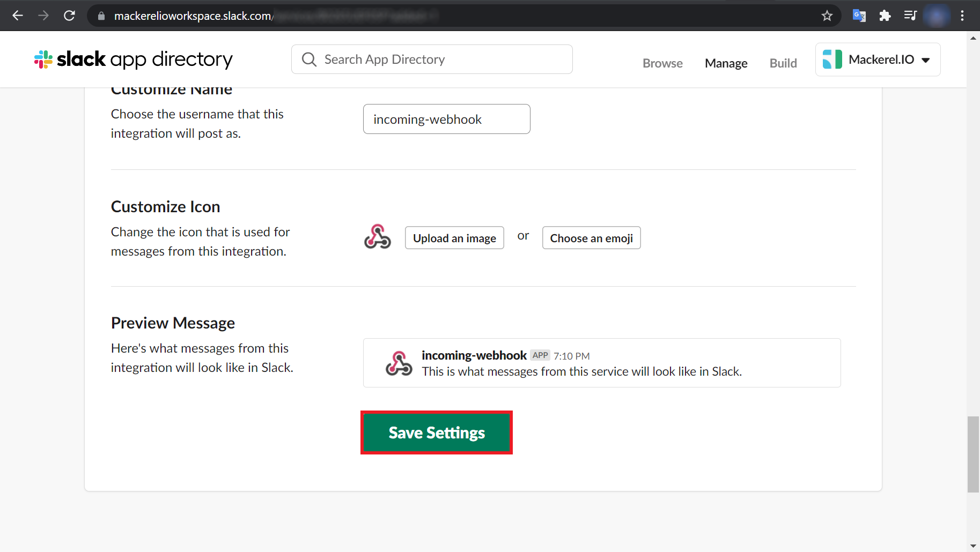Expand the browser back history arrow
980x552 pixels.
(18, 16)
